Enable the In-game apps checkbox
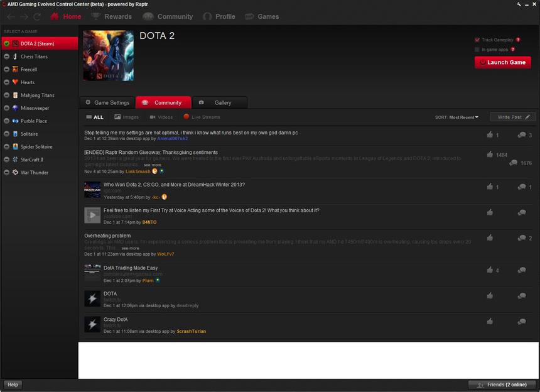 coord(477,49)
